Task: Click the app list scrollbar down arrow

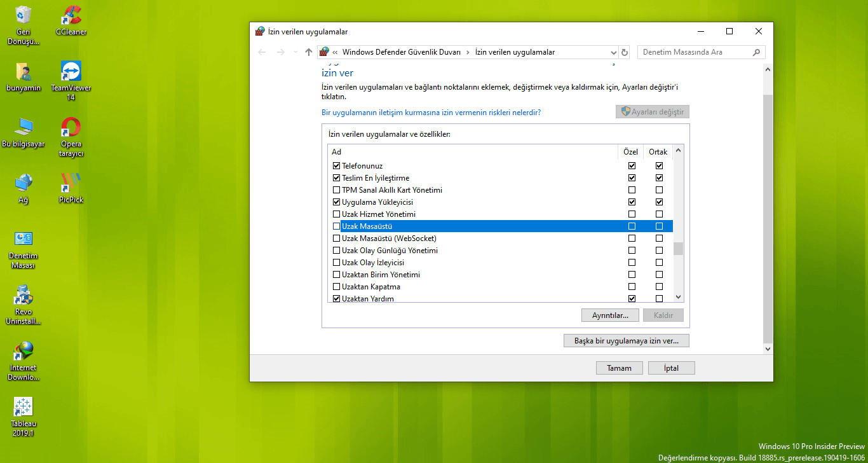Action: 678,297
